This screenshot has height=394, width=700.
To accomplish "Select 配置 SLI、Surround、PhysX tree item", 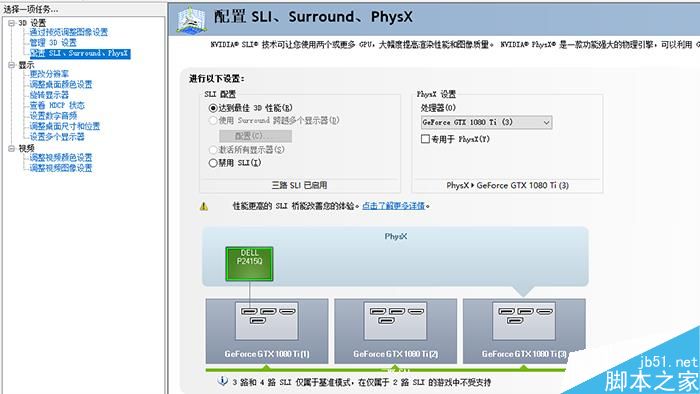I will pos(80,54).
